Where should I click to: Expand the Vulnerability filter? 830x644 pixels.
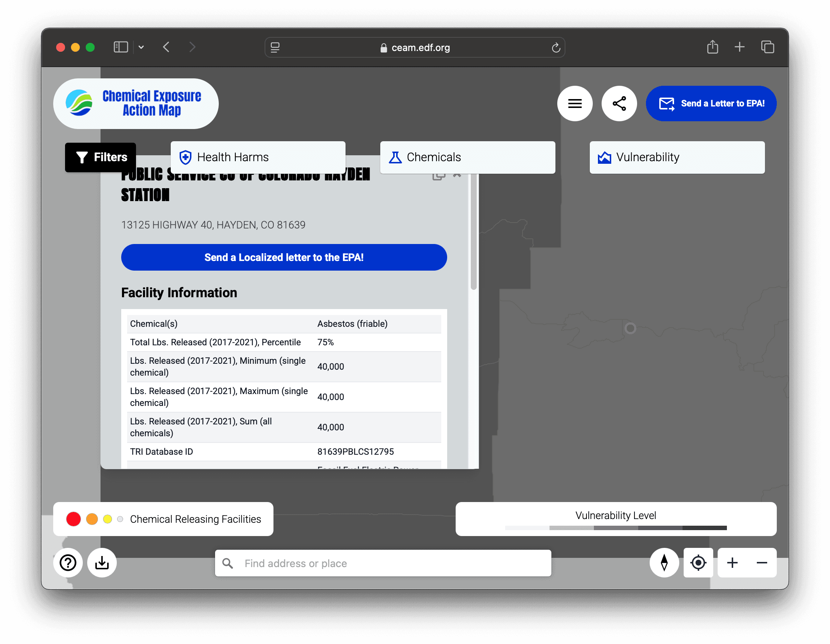tap(677, 157)
